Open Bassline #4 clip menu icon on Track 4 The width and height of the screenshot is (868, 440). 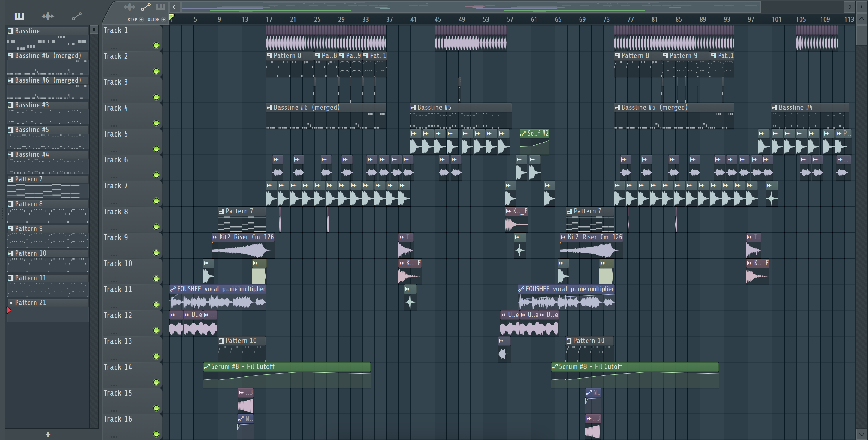(774, 108)
